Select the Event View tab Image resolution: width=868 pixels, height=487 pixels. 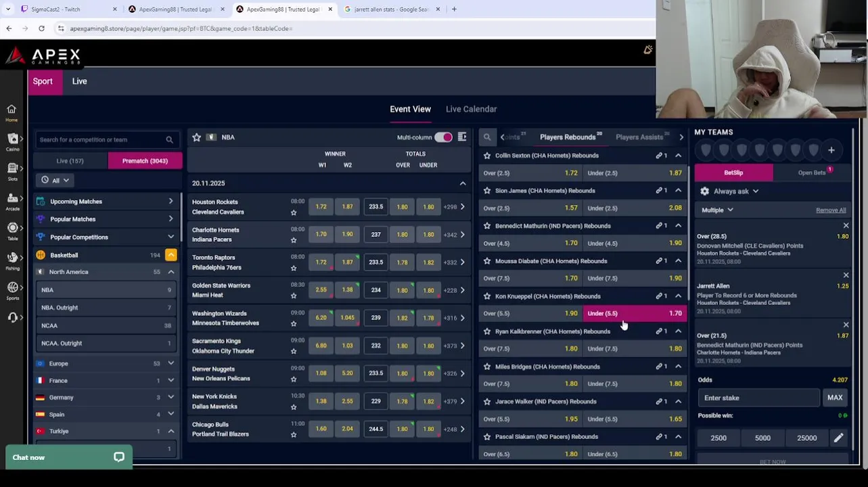[x=410, y=109]
